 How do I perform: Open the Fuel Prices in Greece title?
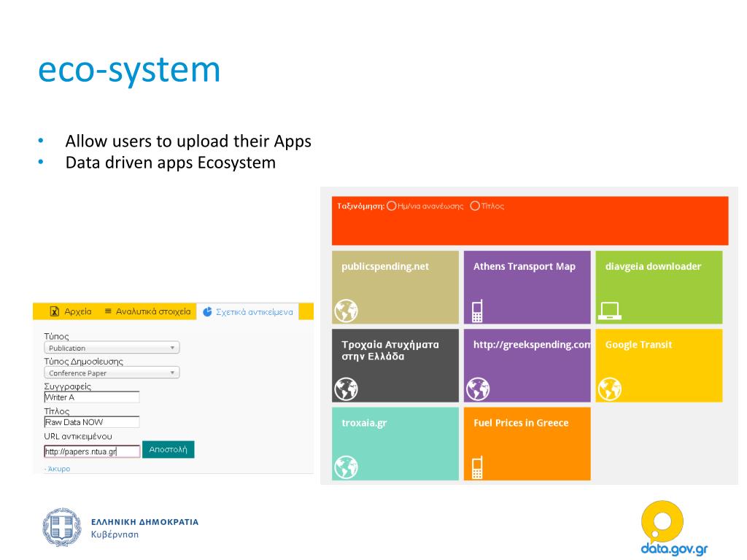(521, 423)
